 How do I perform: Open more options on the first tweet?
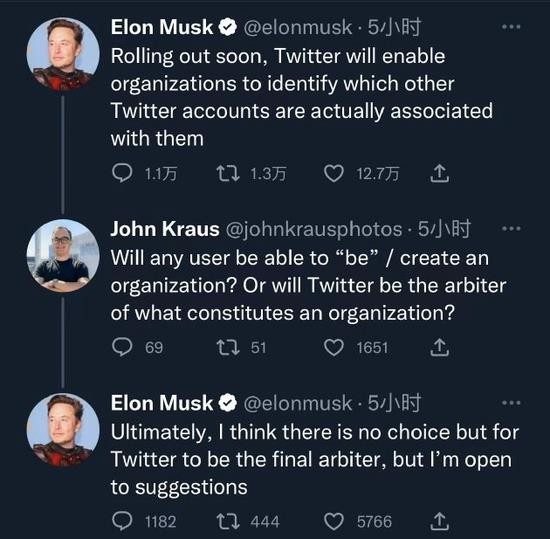511,27
